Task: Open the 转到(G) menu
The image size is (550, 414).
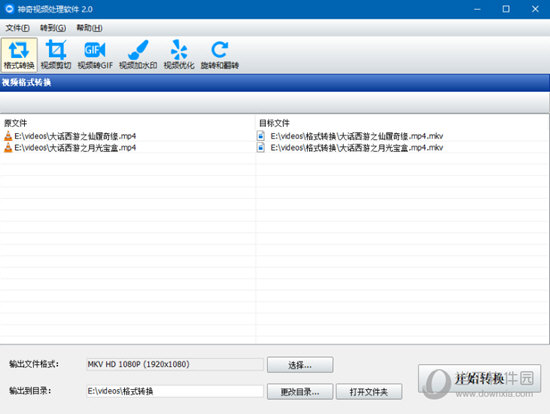Action: click(x=53, y=28)
